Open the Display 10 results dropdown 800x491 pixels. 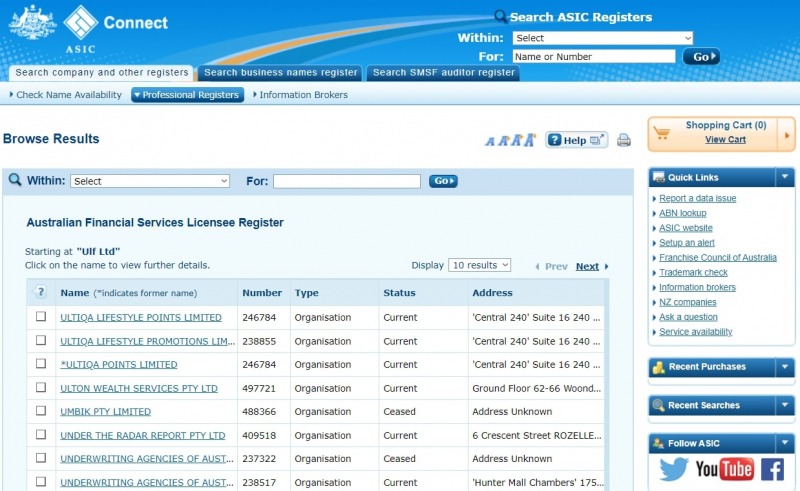pos(479,265)
